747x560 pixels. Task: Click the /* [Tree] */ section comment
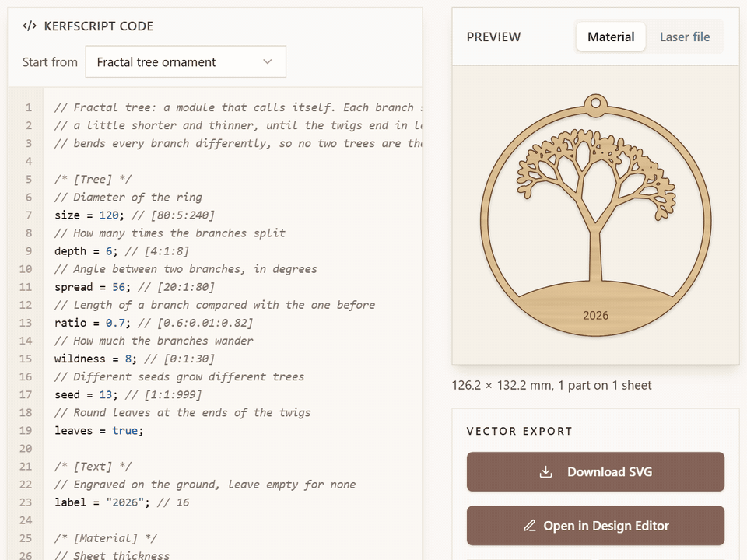pos(93,179)
